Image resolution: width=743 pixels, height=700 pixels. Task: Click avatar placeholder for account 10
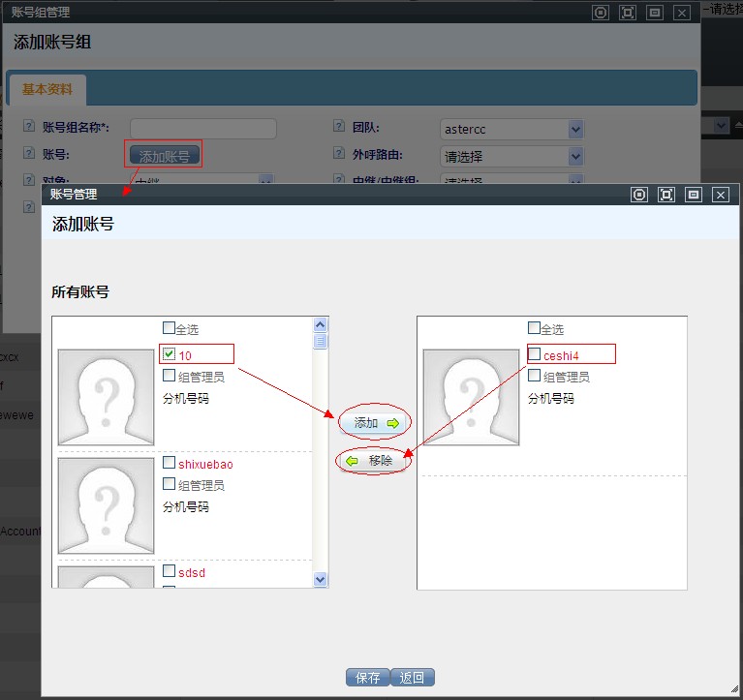click(106, 397)
